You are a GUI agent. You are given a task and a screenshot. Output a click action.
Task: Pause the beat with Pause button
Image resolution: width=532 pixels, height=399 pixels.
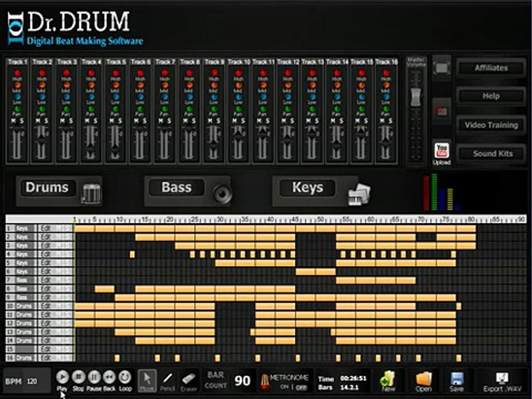point(94,377)
